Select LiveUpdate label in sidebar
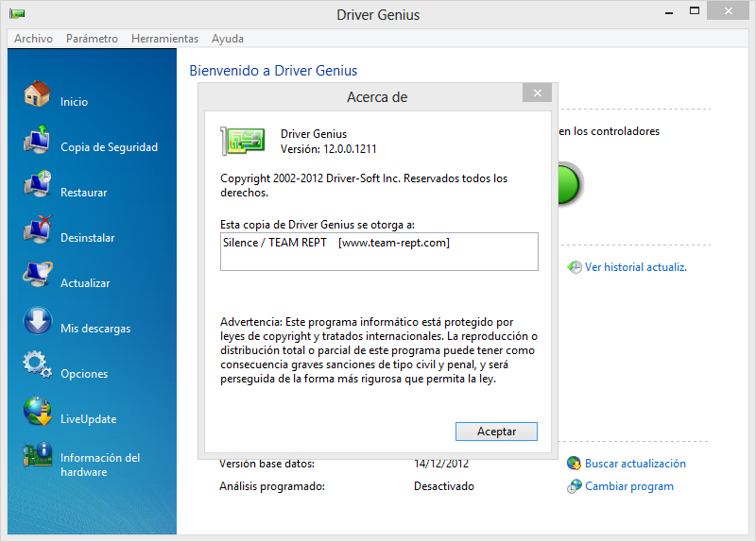Image resolution: width=756 pixels, height=542 pixels. point(89,418)
